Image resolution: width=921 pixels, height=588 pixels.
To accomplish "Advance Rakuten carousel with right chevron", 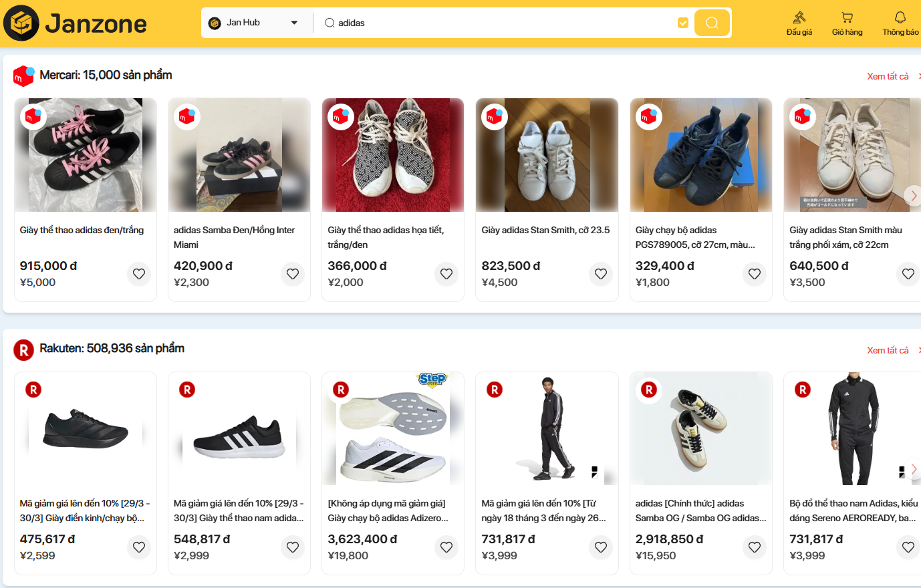I will coord(914,469).
